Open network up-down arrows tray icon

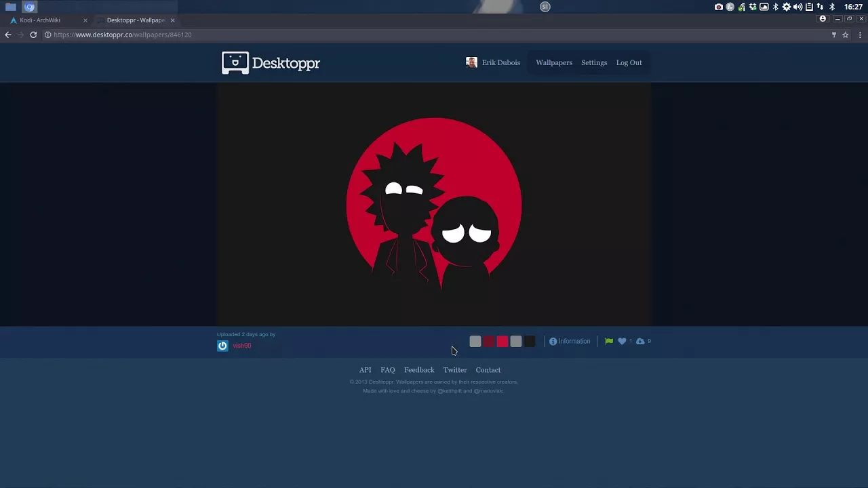click(820, 7)
